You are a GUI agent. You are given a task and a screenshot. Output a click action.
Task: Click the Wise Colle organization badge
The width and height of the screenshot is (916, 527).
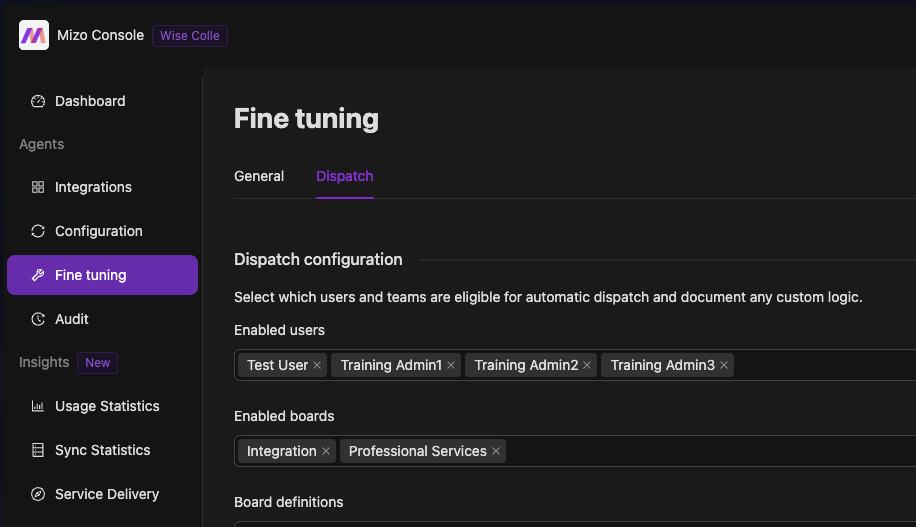190,36
